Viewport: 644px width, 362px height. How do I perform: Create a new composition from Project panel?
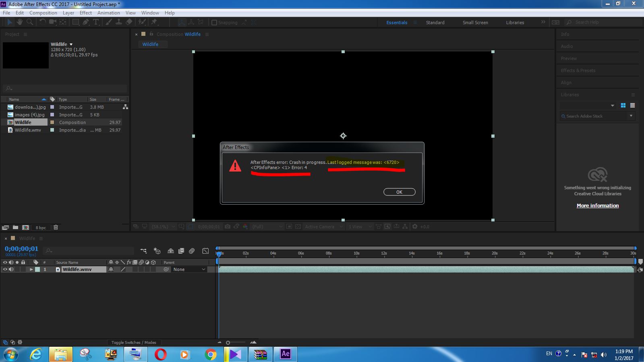pyautogui.click(x=25, y=228)
